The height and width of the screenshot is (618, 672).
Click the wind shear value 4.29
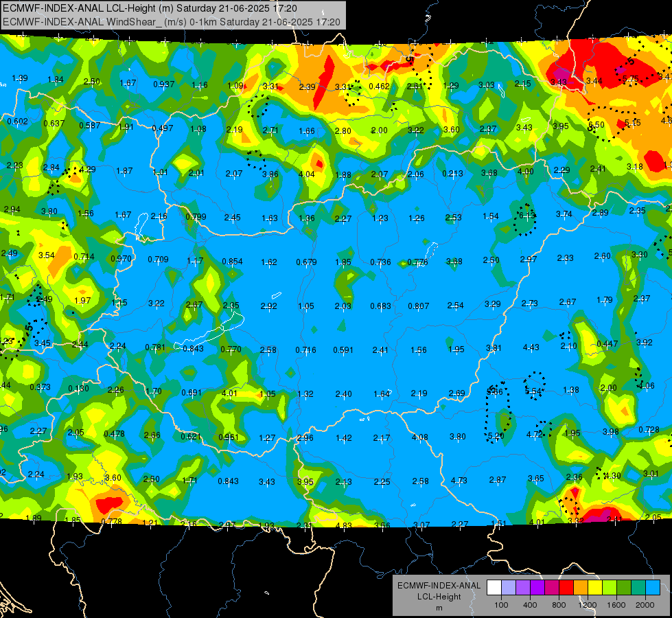[x=87, y=169]
